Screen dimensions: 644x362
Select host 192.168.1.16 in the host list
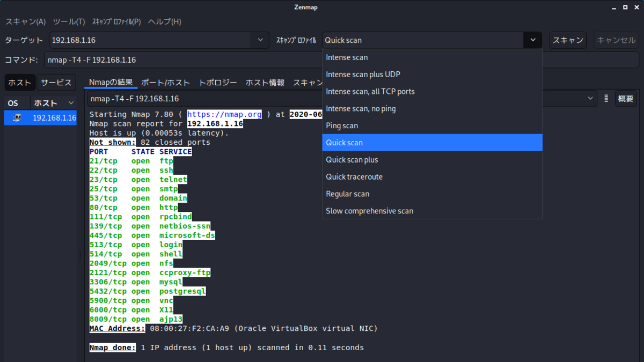(x=41, y=118)
